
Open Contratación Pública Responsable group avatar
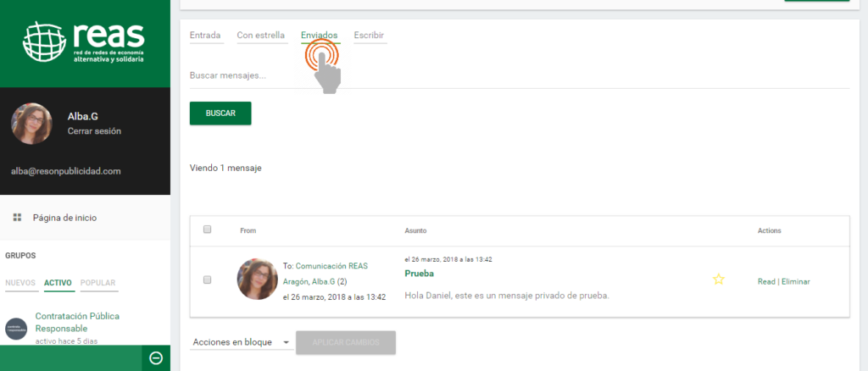coord(17,328)
